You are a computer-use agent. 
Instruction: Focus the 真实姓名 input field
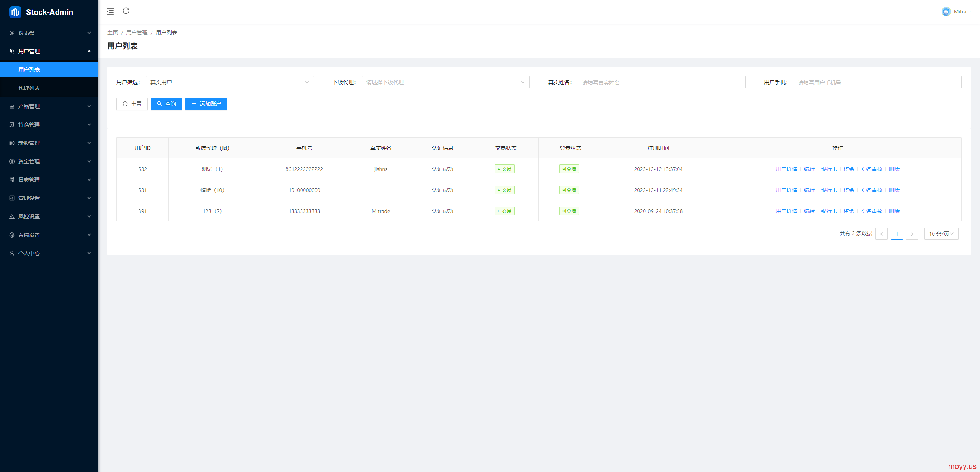point(661,82)
